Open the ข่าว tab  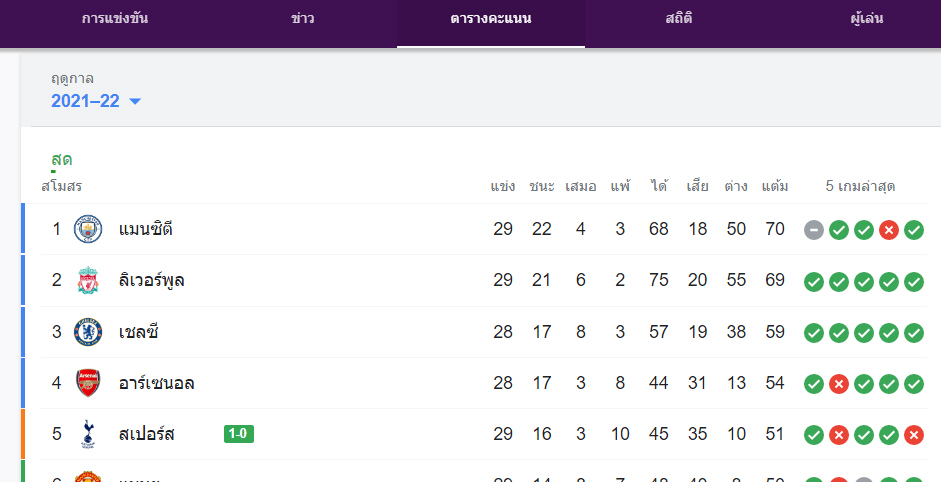click(x=303, y=19)
